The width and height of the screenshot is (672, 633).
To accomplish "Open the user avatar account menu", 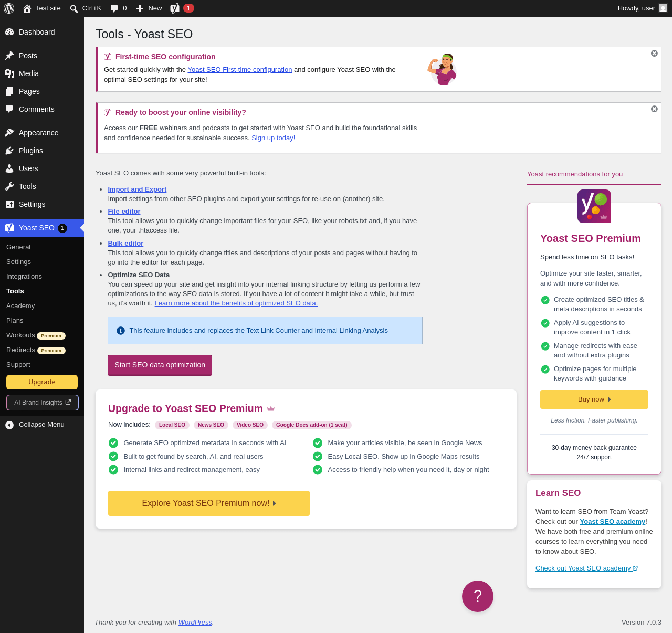I will (x=663, y=8).
